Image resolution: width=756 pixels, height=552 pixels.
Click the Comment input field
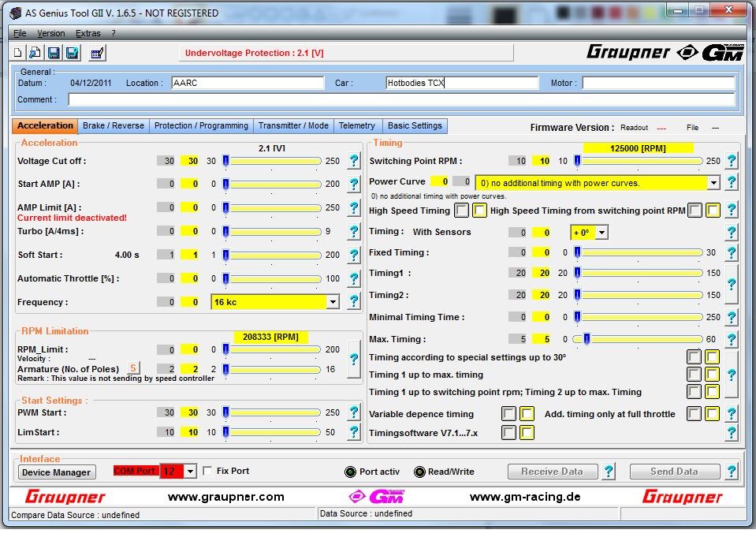(401, 100)
